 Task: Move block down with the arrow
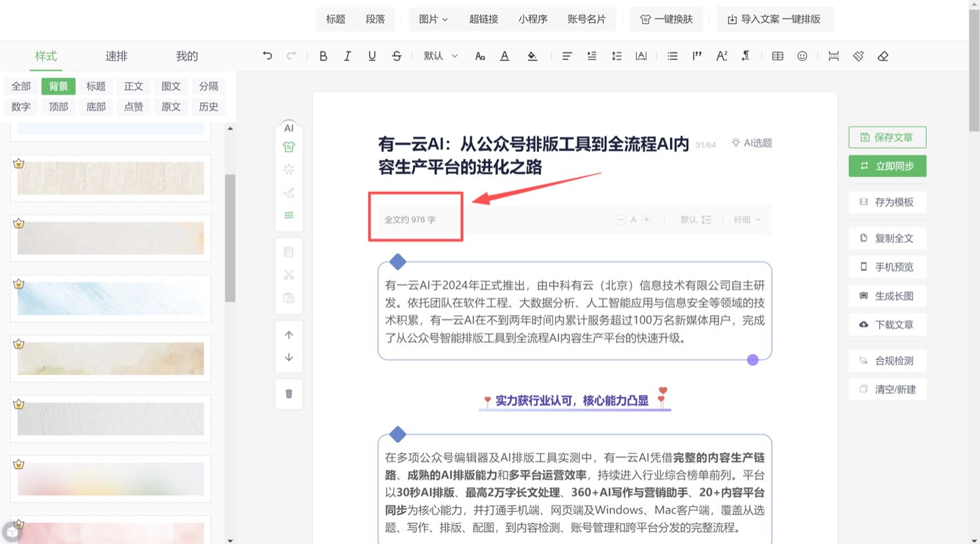[x=289, y=357]
